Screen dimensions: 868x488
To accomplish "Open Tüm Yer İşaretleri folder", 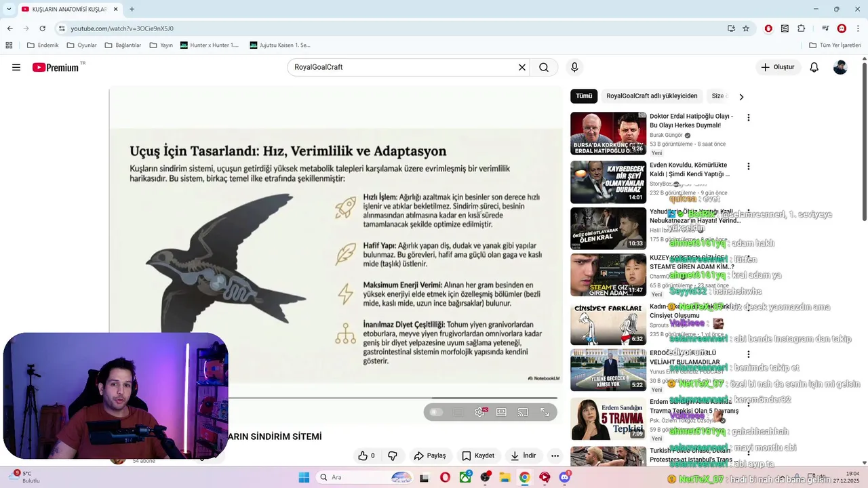I will (x=835, y=45).
